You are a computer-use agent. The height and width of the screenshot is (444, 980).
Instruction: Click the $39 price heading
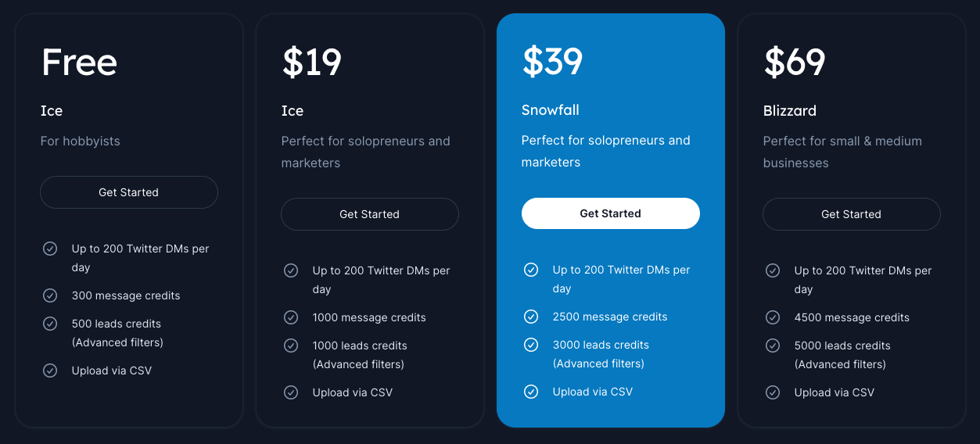coord(552,62)
